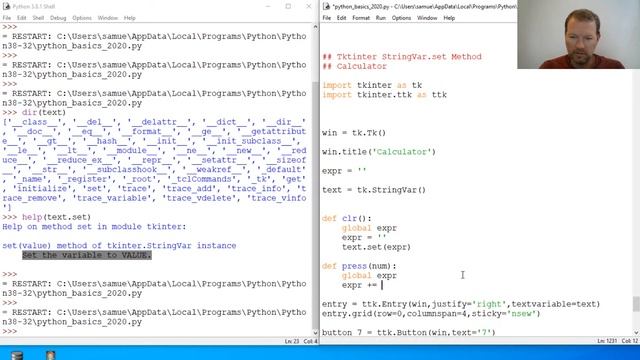The width and height of the screenshot is (640, 360).
Task: Click '## Tktinter StringVar.set Method' comment line
Action: (x=402, y=57)
